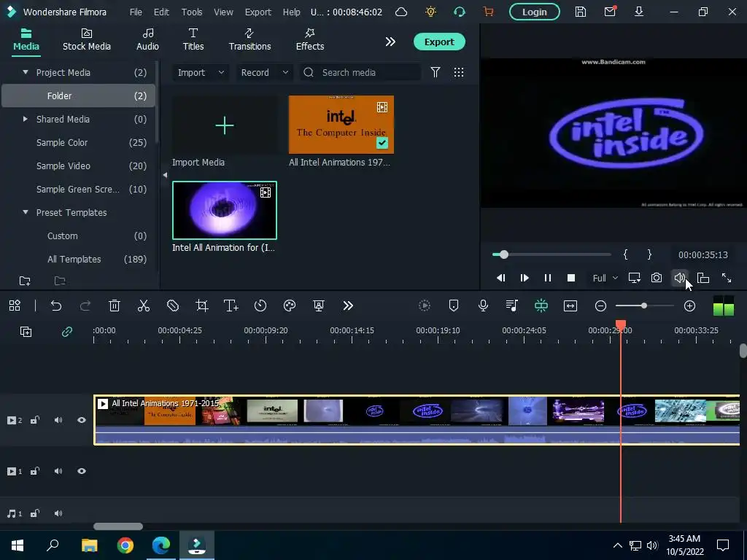This screenshot has height=560, width=747.
Task: Click the cloud icon in title bar
Action: coord(401,12)
